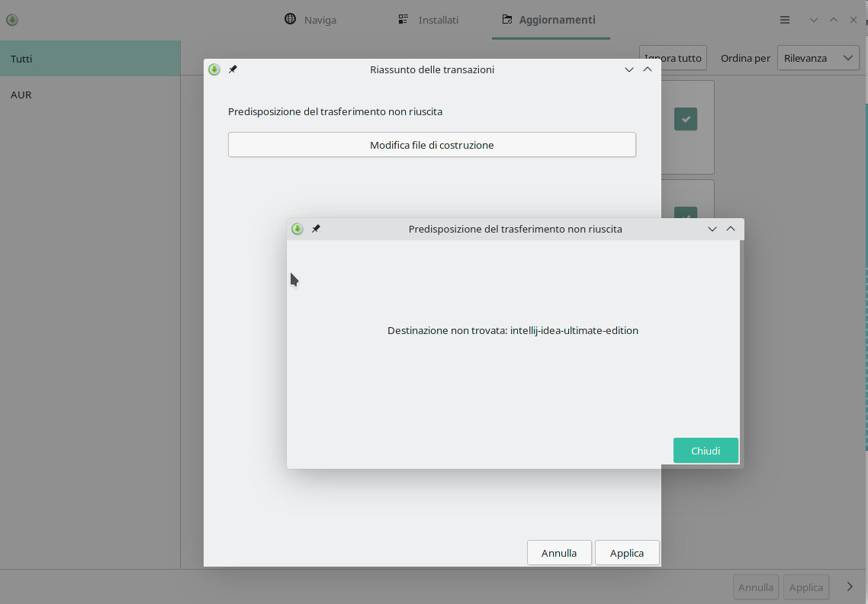Select AUR in the sidebar

[x=90, y=95]
